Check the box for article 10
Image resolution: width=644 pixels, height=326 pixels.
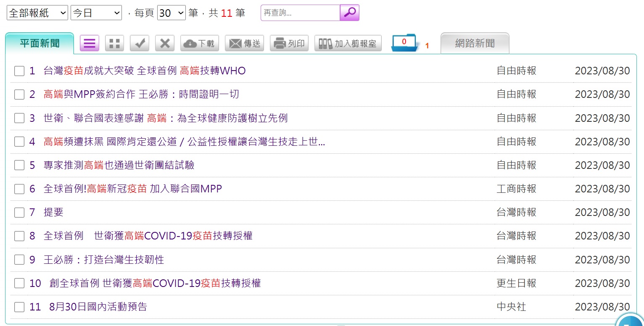pyautogui.click(x=19, y=283)
